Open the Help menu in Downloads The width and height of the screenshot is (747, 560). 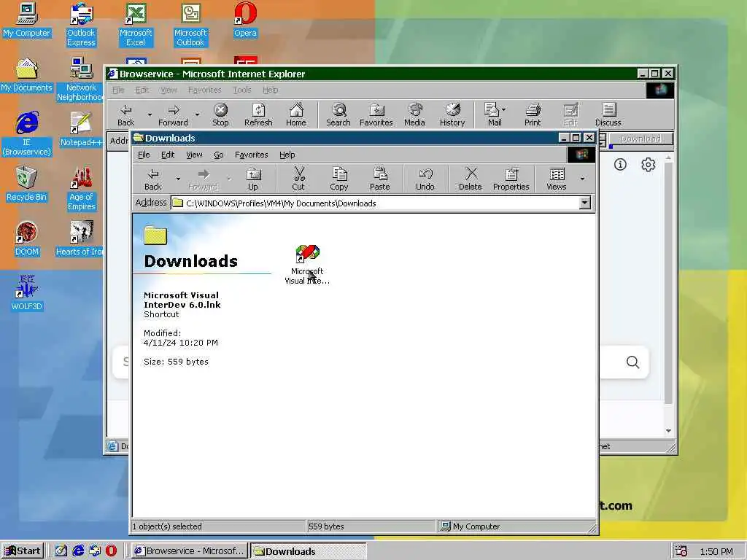tap(287, 155)
